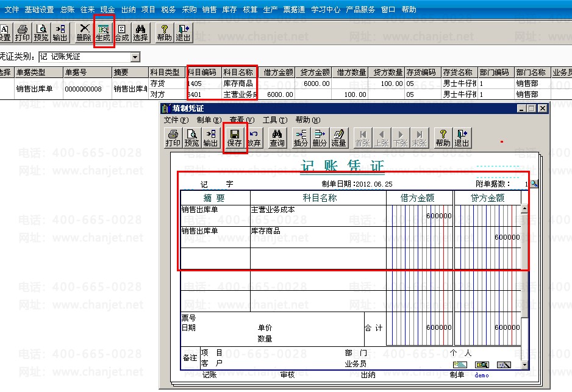Select cell 0000000008 in 单据号 column

point(88,89)
